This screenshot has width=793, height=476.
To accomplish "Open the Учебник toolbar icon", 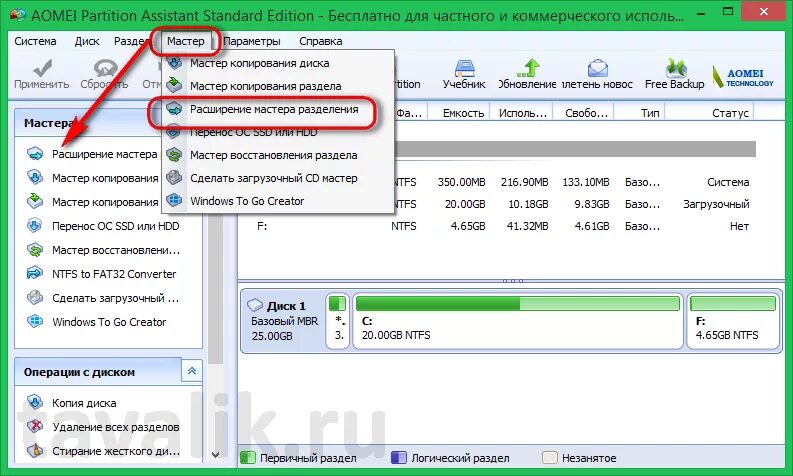I will tap(464, 68).
